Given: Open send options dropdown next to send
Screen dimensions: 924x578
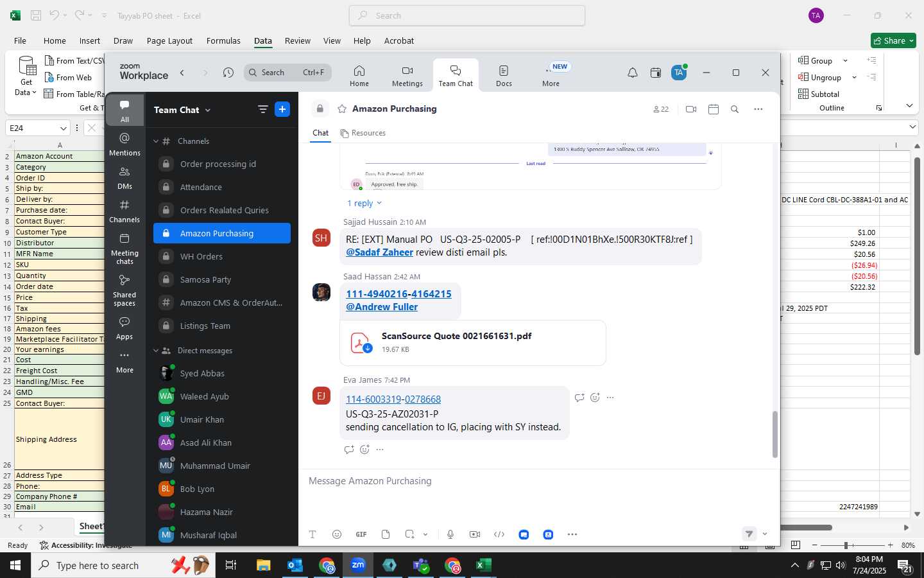Looking at the screenshot, I should 765,534.
